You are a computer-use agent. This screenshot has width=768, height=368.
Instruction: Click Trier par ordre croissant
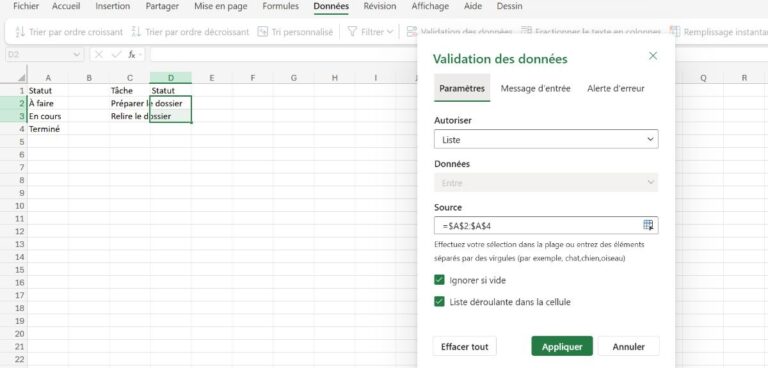tap(69, 32)
